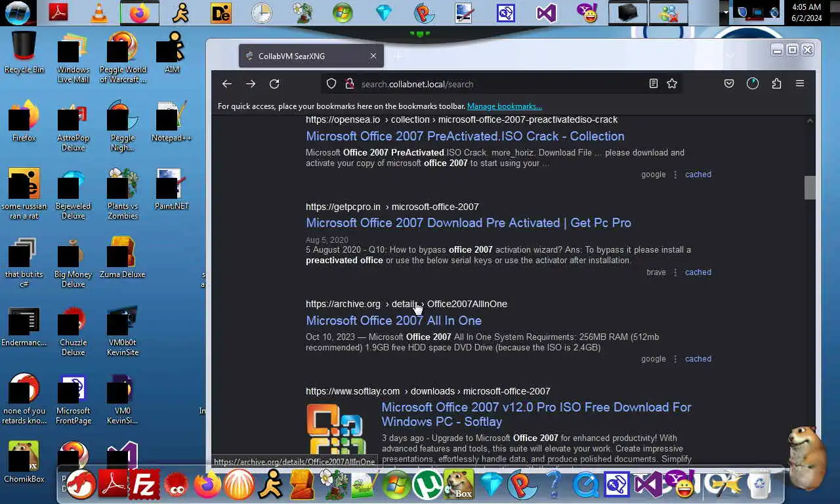Select the AstroPop Deluxe desktop icon
Image resolution: width=840 pixels, height=504 pixels.
pos(73,125)
